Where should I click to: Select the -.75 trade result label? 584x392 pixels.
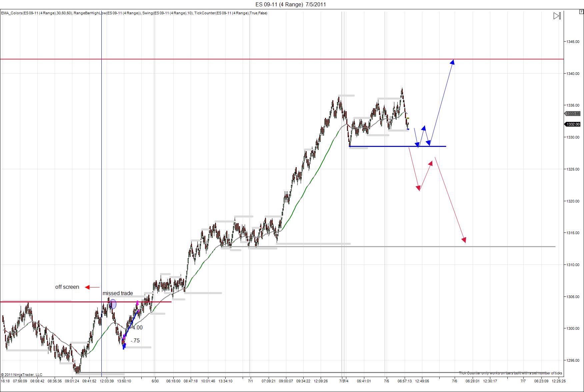click(x=135, y=340)
